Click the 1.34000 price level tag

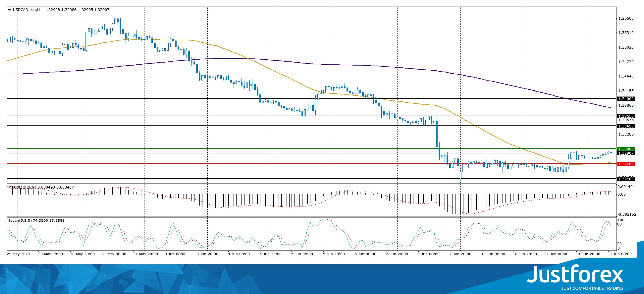(x=626, y=99)
